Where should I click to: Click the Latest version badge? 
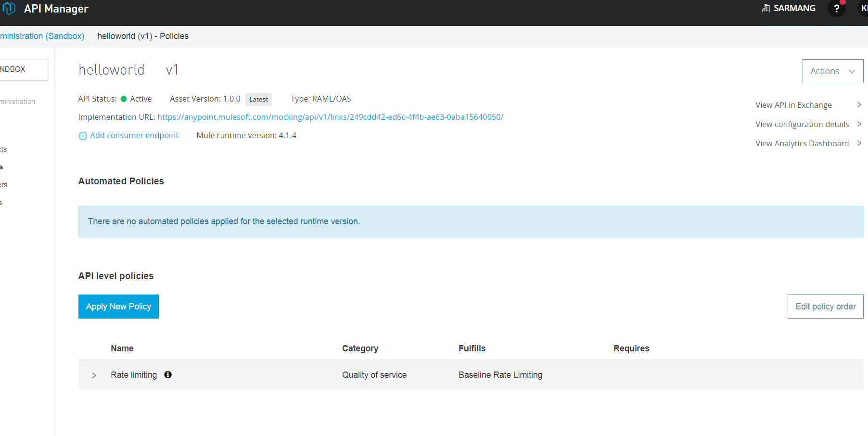pyautogui.click(x=258, y=99)
